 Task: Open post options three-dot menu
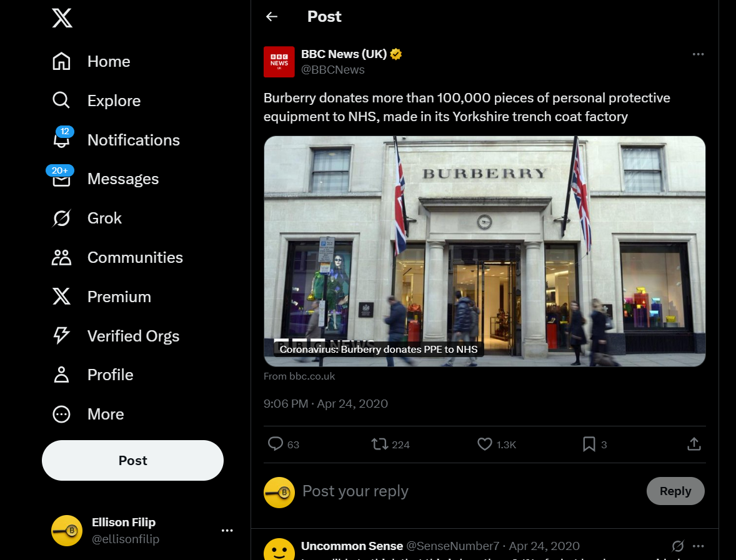click(x=698, y=54)
